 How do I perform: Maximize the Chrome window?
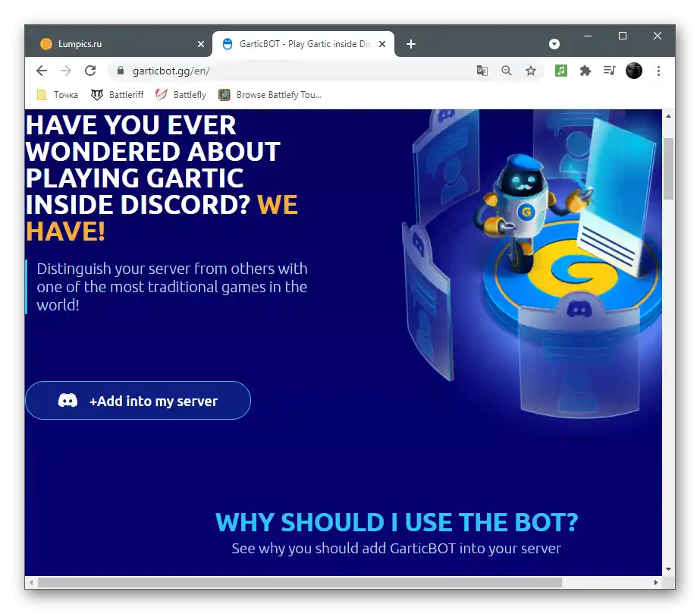tap(623, 36)
